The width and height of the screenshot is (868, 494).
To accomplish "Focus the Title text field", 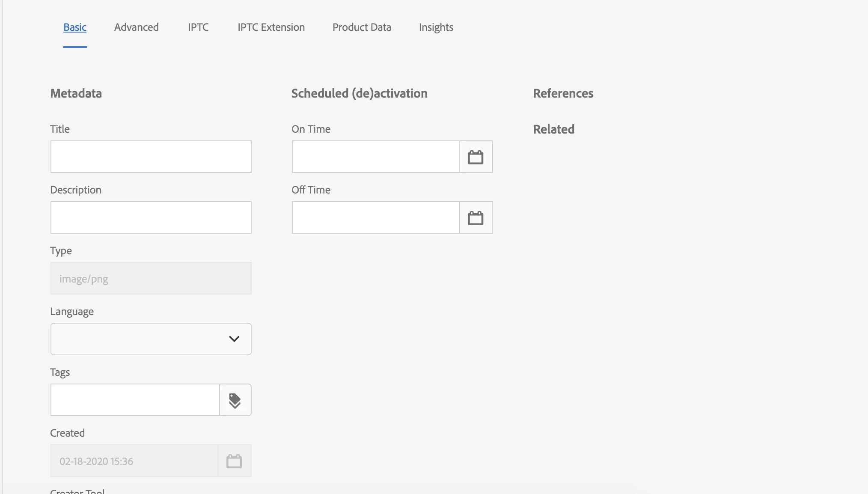I will point(151,157).
